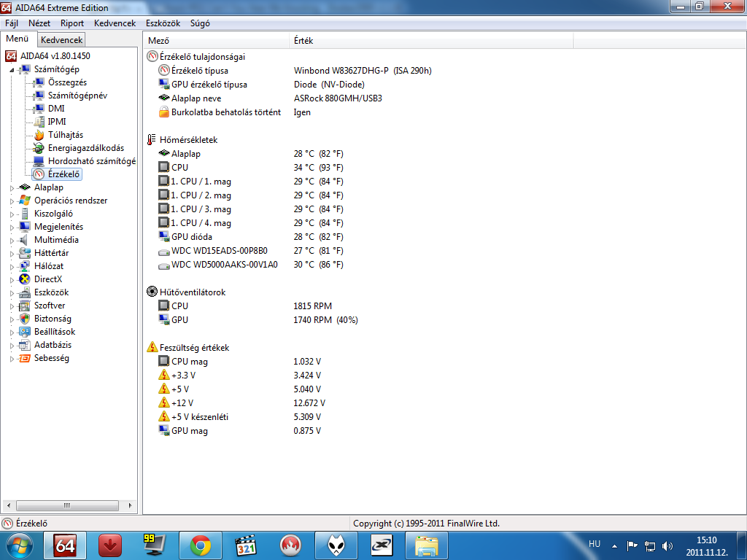Image resolution: width=747 pixels, height=560 pixels.
Task: Switch to the Kedvencek tab in sidebar
Action: pyautogui.click(x=61, y=40)
